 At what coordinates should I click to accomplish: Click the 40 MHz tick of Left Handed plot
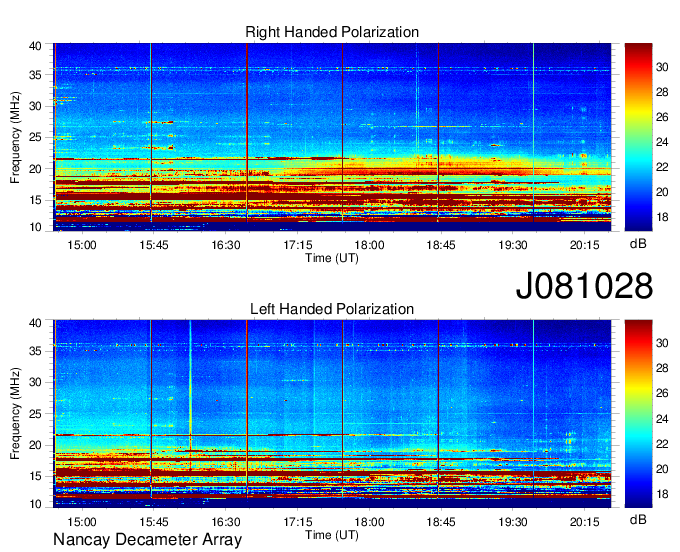(x=35, y=323)
